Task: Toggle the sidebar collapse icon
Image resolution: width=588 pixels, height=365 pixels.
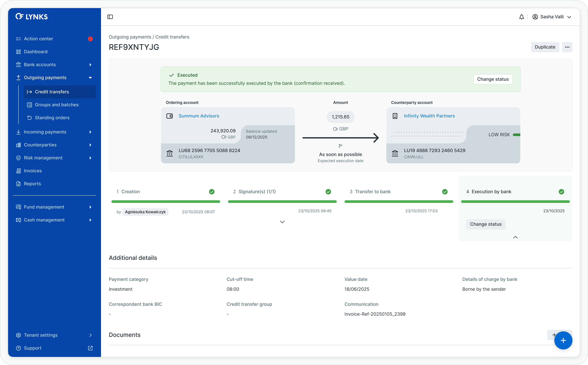Action: click(110, 17)
